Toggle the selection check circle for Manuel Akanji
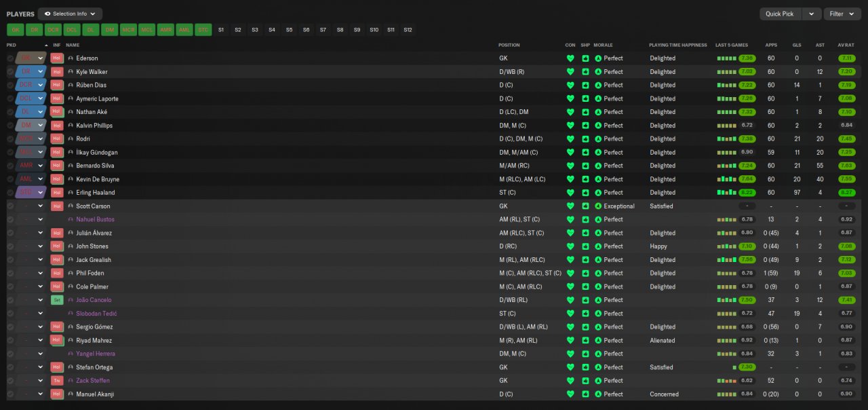This screenshot has height=410, width=868. tap(10, 394)
